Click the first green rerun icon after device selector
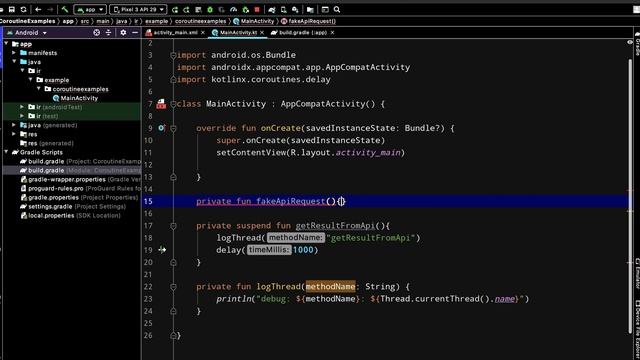The width and height of the screenshot is (640, 360). (x=175, y=9)
